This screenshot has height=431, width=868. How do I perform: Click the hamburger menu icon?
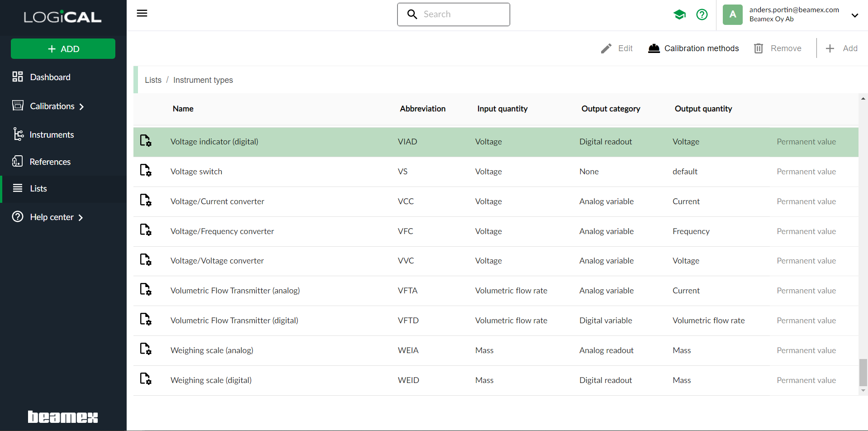click(x=142, y=13)
